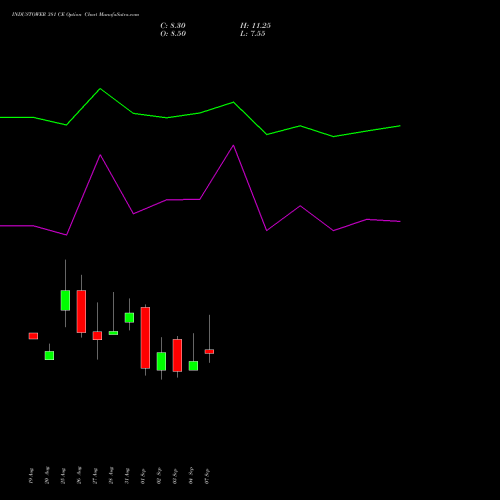This screenshot has height=500, width=500.
Task: Click the green candle above 25 Aug
Action: [65, 300]
